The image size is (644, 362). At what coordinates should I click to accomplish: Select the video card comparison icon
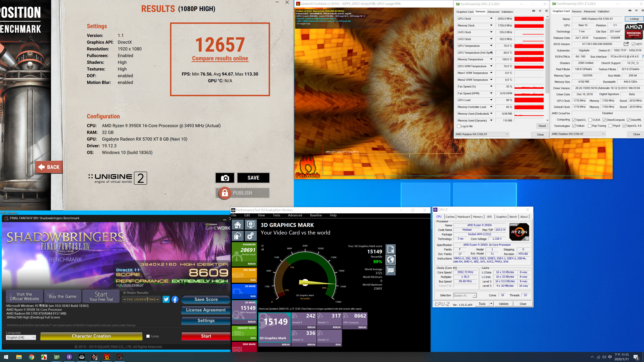coord(390,270)
